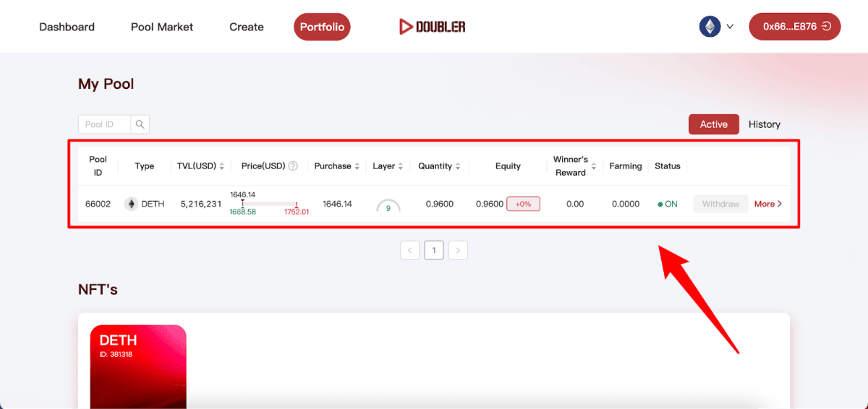The height and width of the screenshot is (409, 868).
Task: Click the Farming value 0.0000
Action: (x=626, y=204)
